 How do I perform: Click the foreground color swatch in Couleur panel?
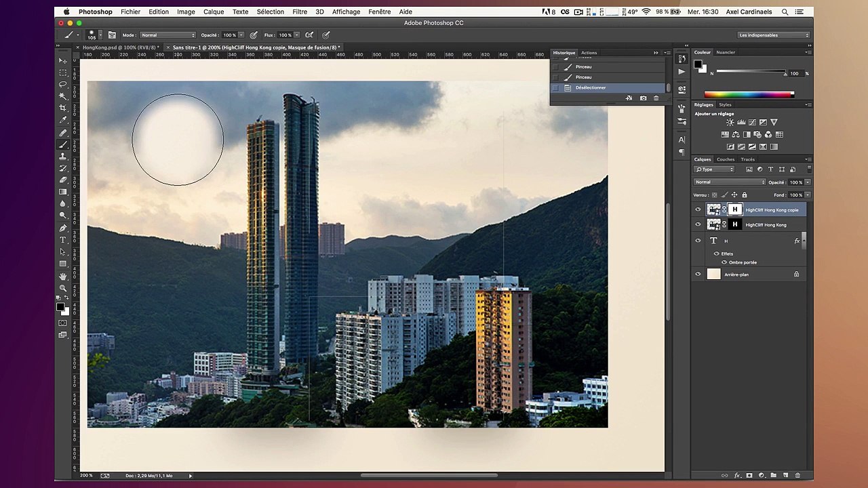pos(698,64)
